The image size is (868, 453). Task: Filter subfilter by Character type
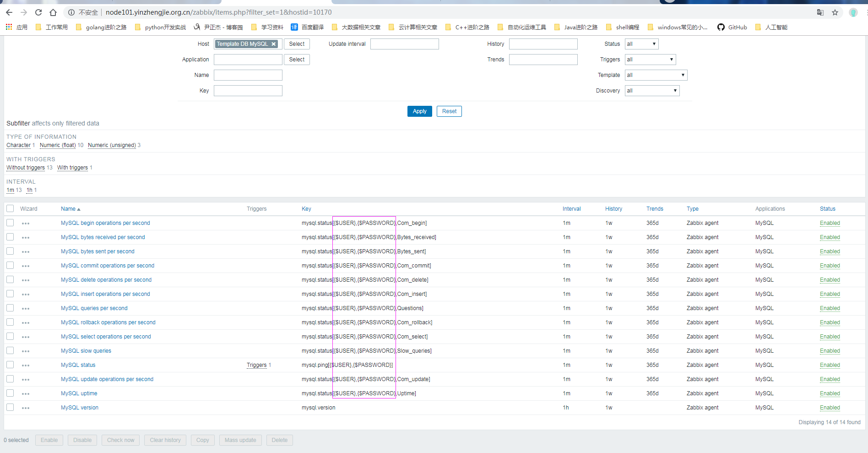coord(18,145)
